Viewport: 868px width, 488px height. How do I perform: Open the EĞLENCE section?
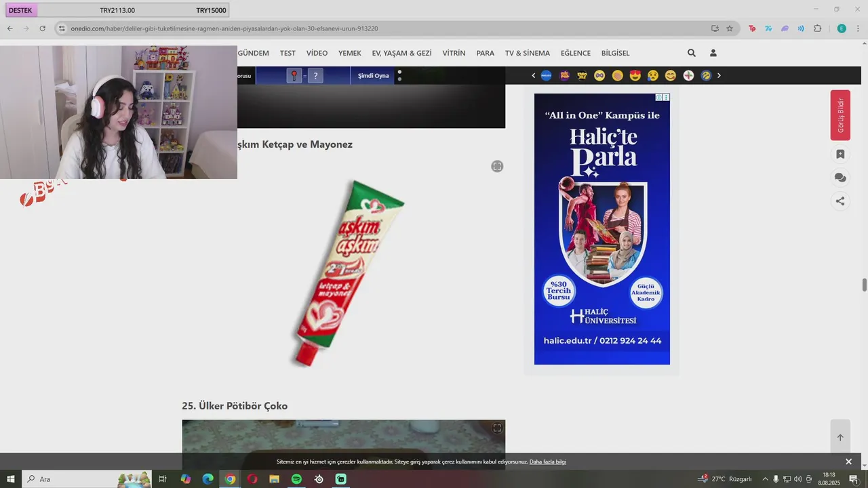pos(576,53)
